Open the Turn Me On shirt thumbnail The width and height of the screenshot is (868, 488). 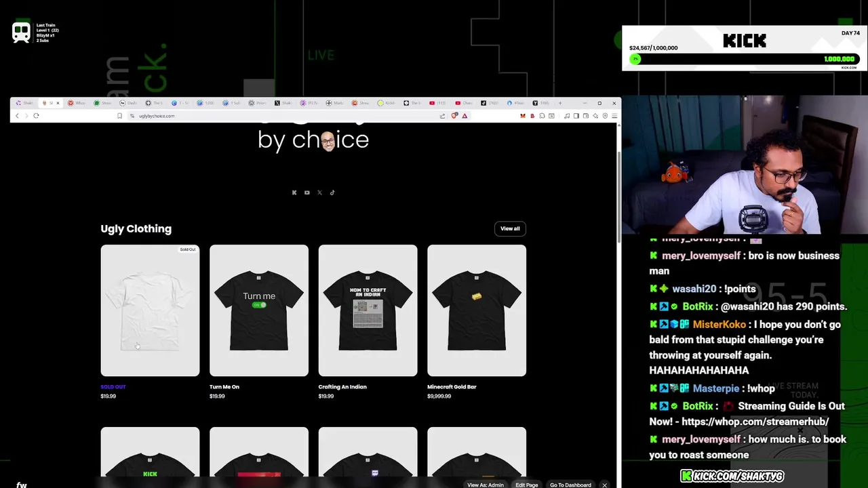click(x=259, y=310)
